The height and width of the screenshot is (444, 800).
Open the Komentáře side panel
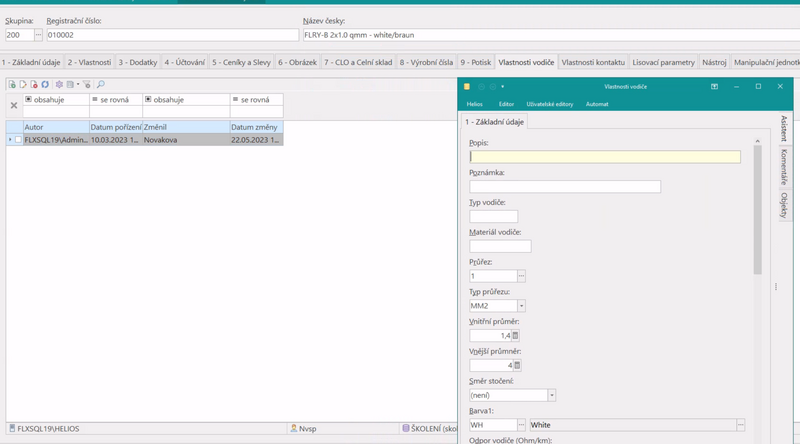(784, 167)
